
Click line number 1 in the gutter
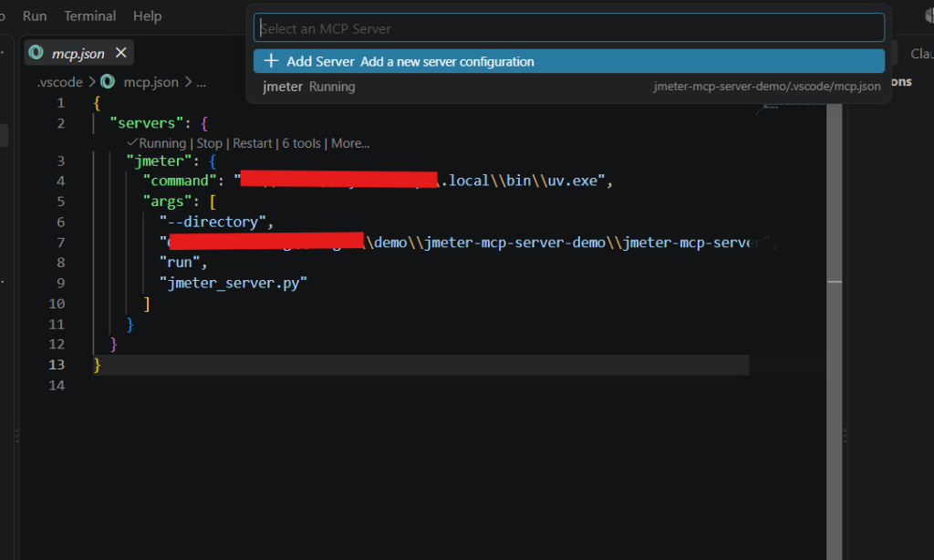click(61, 103)
